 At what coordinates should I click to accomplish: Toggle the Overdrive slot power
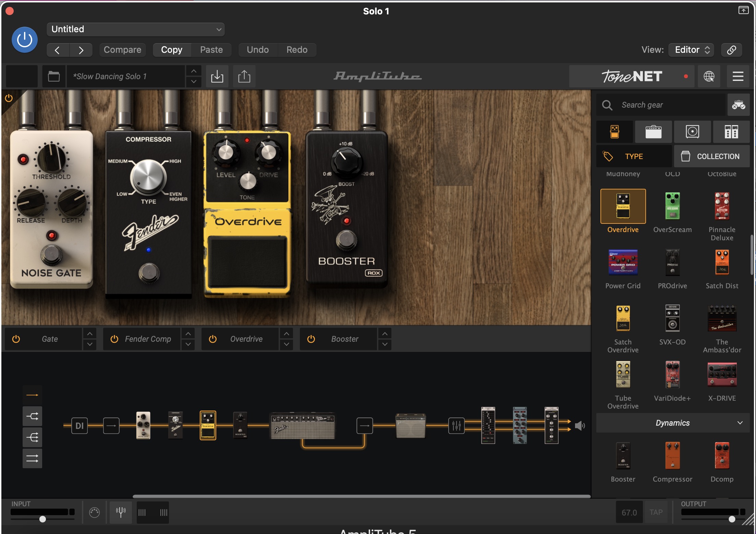point(212,339)
